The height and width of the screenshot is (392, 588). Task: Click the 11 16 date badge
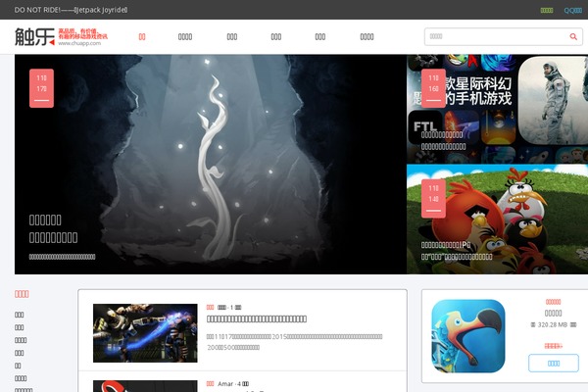point(433,88)
